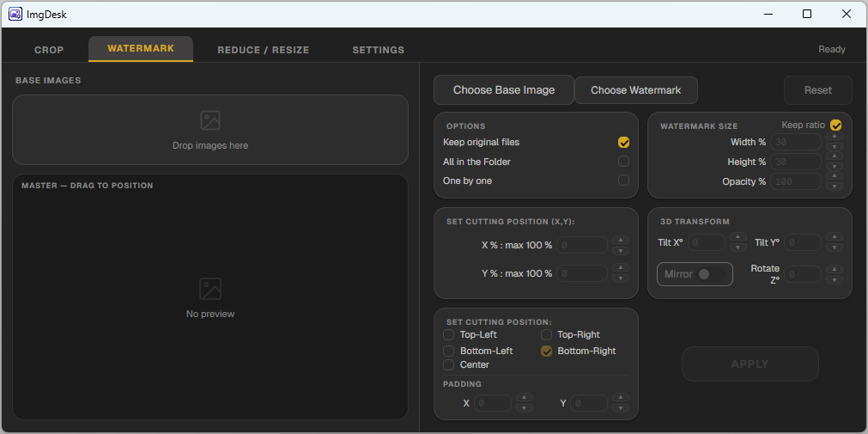
Task: Select the Watermark tab
Action: (x=141, y=49)
